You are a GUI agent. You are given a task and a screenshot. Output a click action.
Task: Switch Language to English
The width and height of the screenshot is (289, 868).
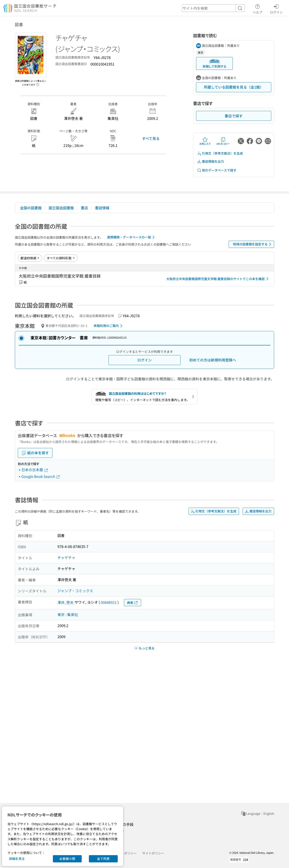pos(257,813)
